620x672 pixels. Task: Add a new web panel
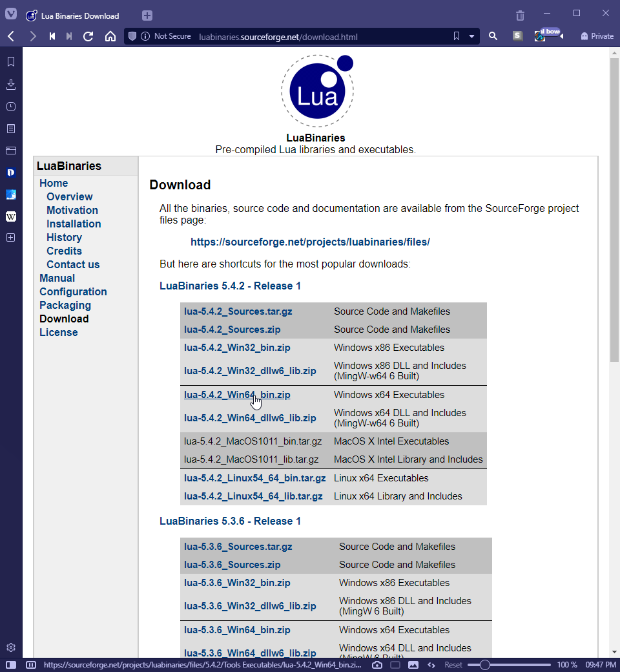pos(11,238)
